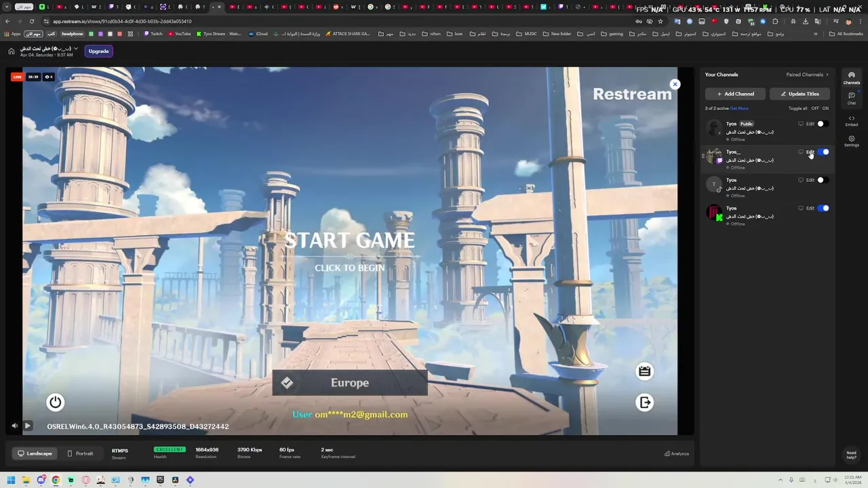Click the EXCELLENT health badge

170,449
